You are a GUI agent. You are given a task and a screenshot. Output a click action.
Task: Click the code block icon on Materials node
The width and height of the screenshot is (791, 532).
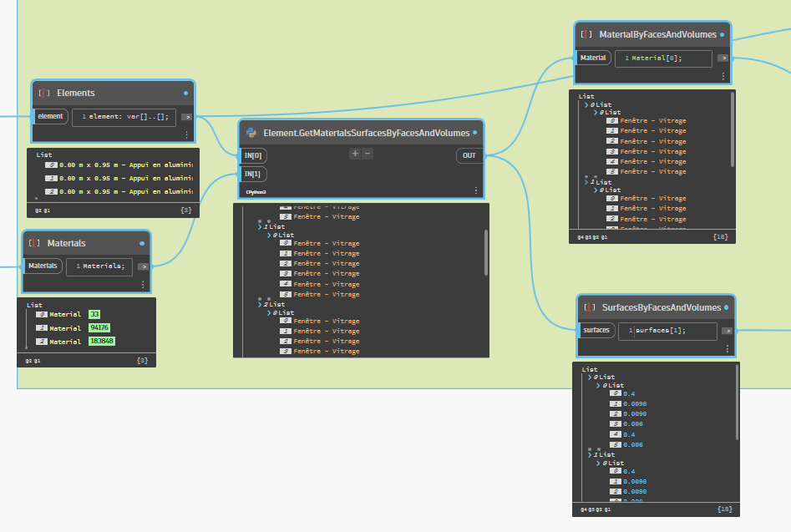pyautogui.click(x=34, y=243)
